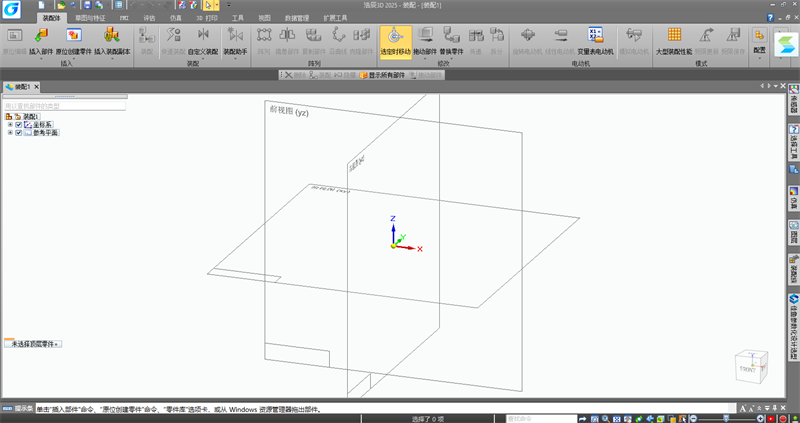
Task: Click the open folder icon in quick access
Action: click(x=61, y=5)
